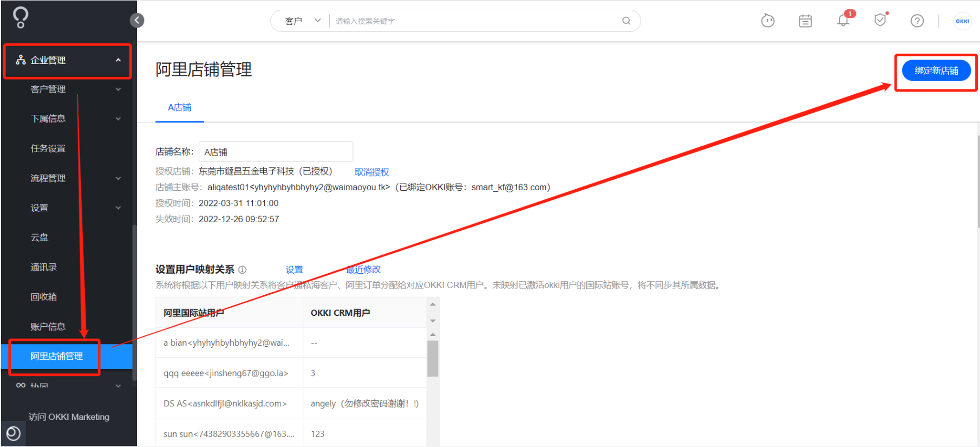Click the 最近修改 link

coord(363,269)
